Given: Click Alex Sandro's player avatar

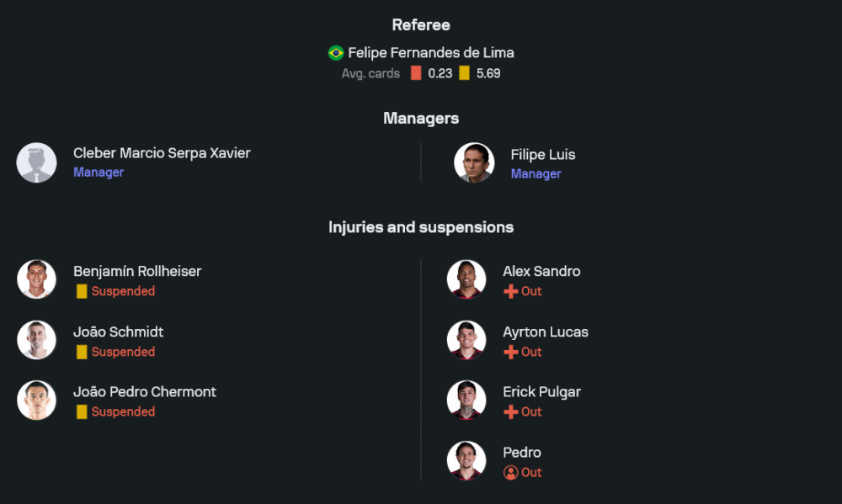Looking at the screenshot, I should point(466,279).
